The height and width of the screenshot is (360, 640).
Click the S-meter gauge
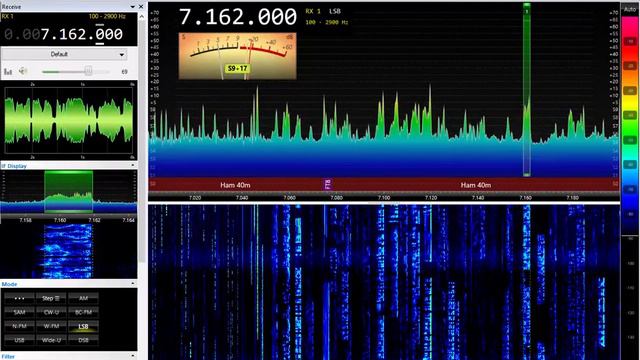click(238, 56)
